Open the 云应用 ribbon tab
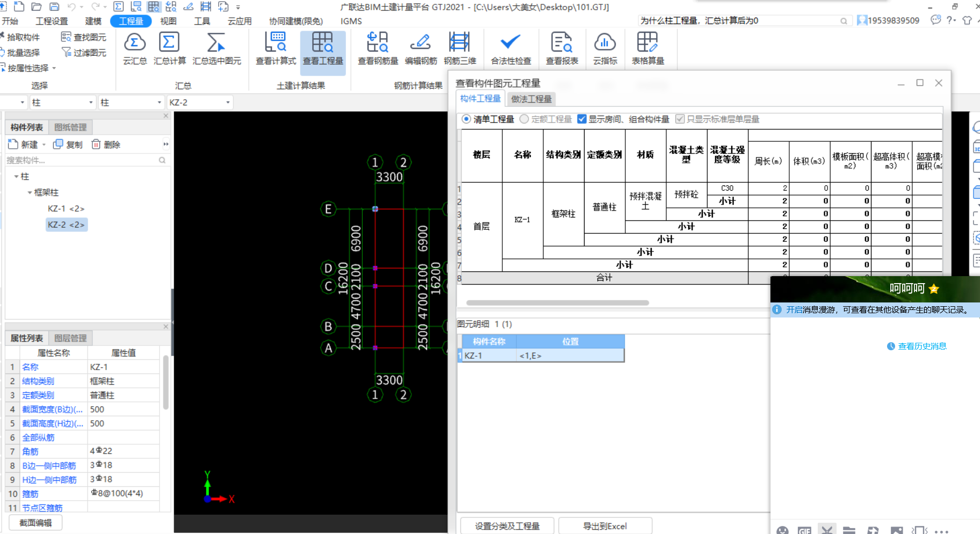Screen dimensions: 980x534 240,21
